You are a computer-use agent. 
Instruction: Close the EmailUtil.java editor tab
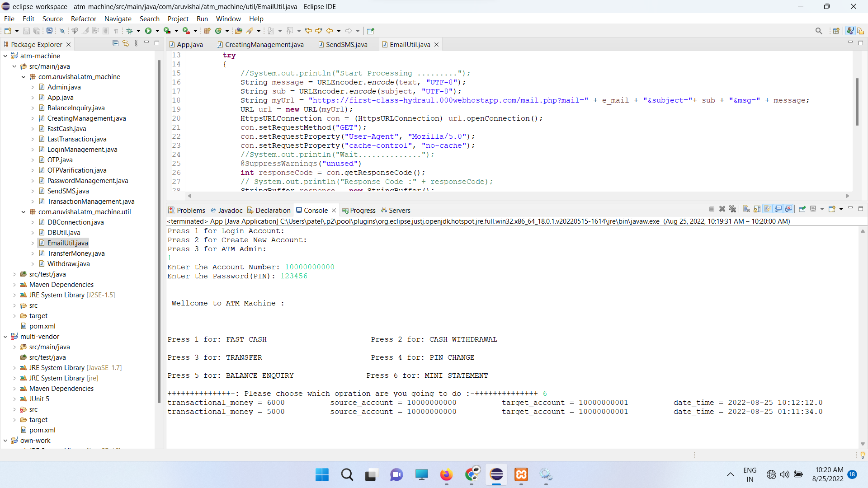(x=436, y=44)
